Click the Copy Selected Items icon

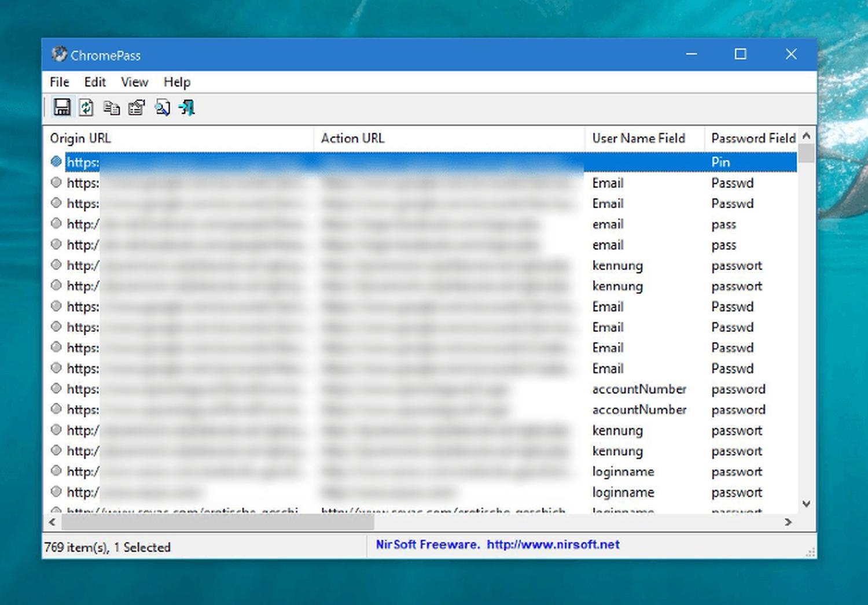point(111,108)
